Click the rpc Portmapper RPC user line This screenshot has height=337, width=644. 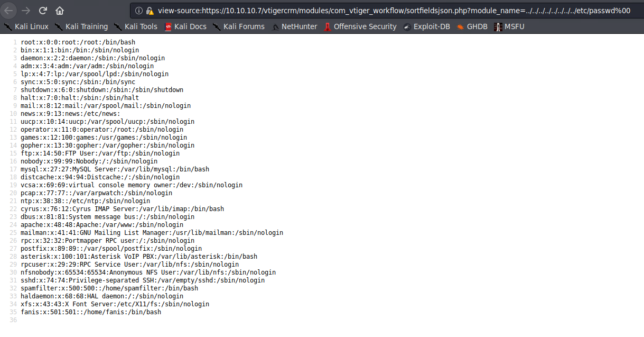107,241
